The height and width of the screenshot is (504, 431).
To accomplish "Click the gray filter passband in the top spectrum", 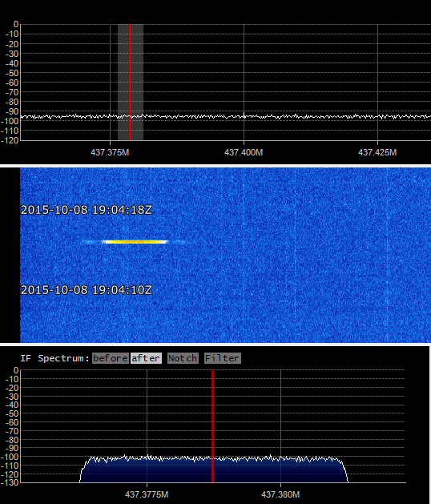I will [131, 82].
